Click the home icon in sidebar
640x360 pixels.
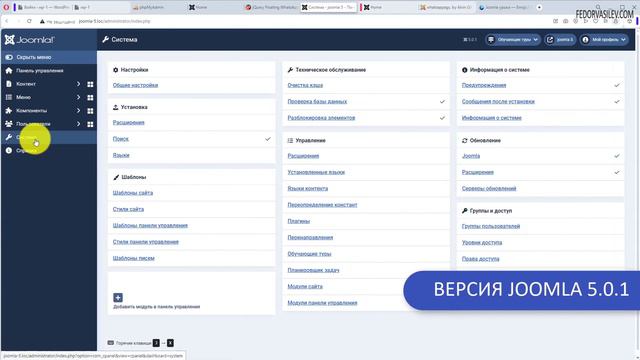coord(9,71)
